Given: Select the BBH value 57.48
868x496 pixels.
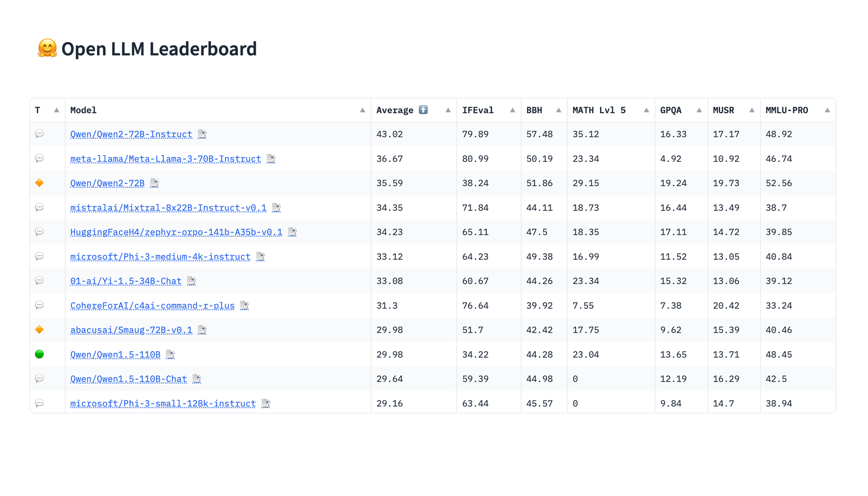Looking at the screenshot, I should coord(540,134).
